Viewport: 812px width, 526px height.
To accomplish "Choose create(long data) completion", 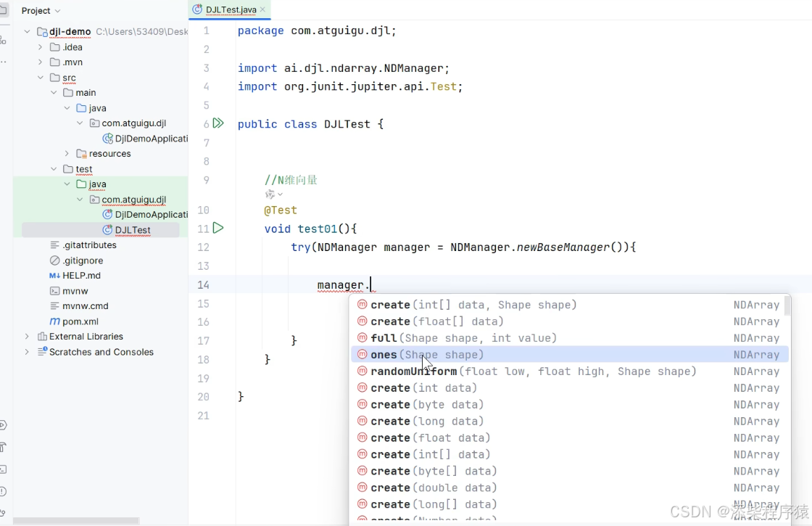I will click(570, 421).
